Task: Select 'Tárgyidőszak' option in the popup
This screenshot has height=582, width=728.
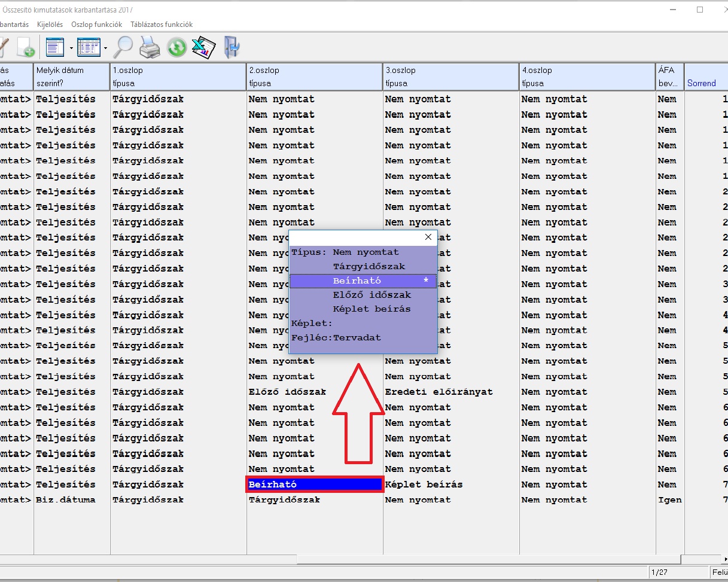Action: click(368, 267)
